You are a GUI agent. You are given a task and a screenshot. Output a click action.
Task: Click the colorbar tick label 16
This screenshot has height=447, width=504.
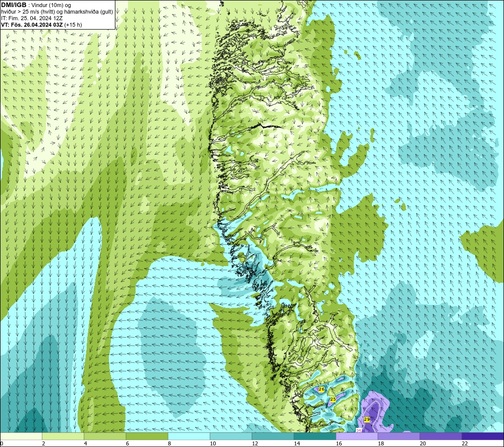(x=339, y=443)
